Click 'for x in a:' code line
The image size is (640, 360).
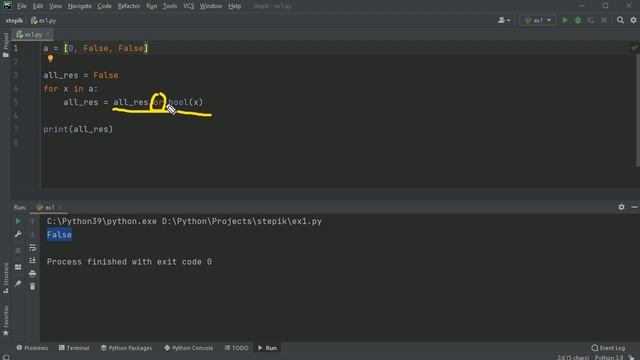click(71, 89)
